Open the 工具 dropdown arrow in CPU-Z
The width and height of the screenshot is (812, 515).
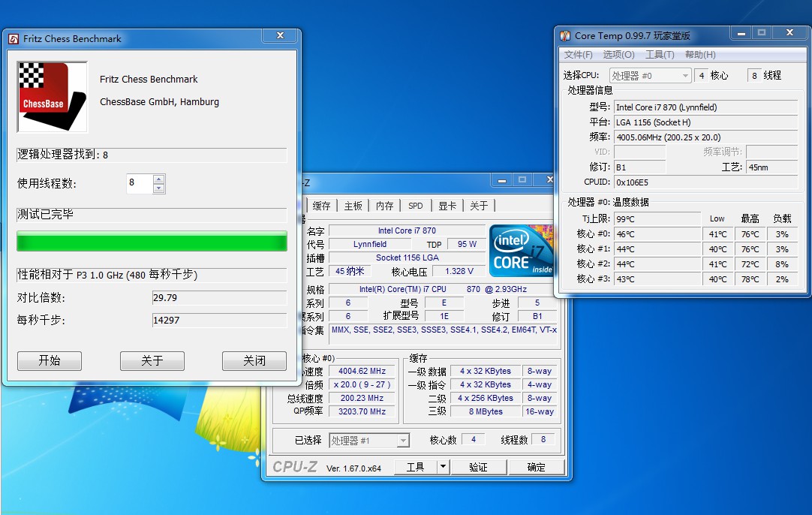point(443,467)
